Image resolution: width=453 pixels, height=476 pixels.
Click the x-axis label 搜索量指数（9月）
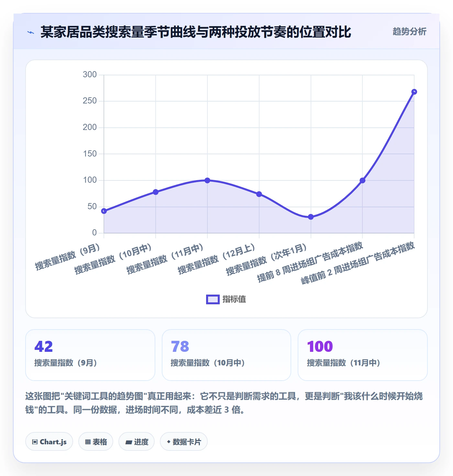(68, 257)
